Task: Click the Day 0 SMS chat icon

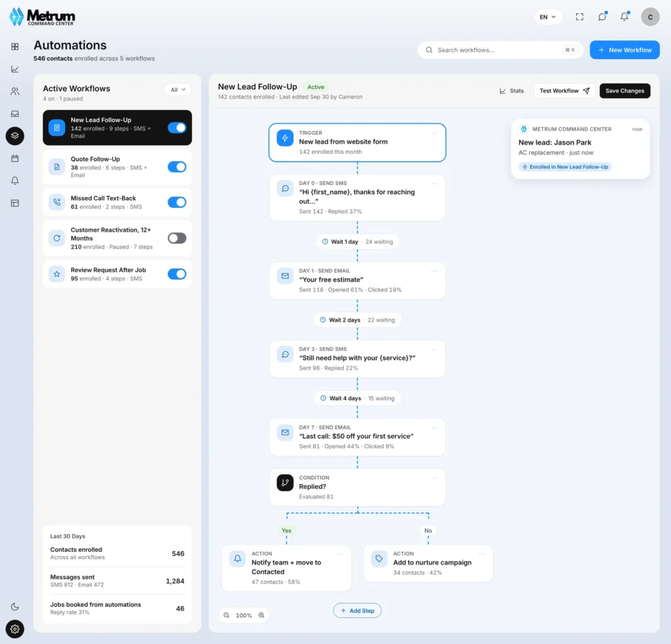Action: tap(285, 188)
